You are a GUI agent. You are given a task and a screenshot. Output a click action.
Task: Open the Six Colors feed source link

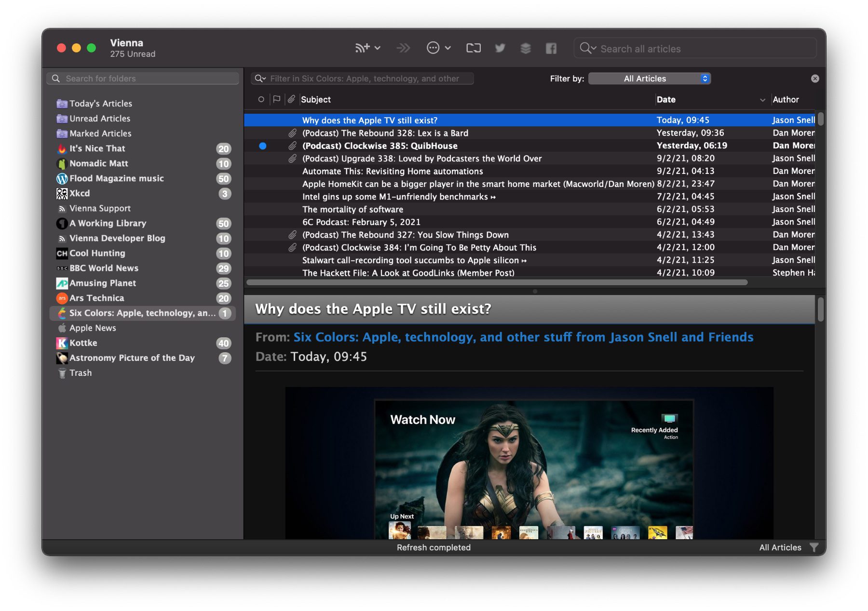[x=523, y=337]
